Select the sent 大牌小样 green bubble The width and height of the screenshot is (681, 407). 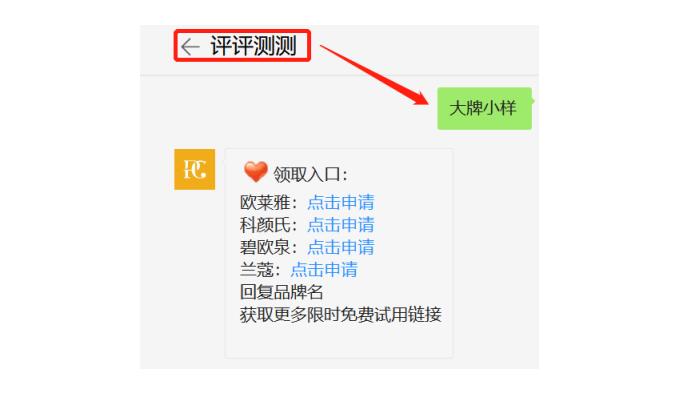pyautogui.click(x=484, y=108)
